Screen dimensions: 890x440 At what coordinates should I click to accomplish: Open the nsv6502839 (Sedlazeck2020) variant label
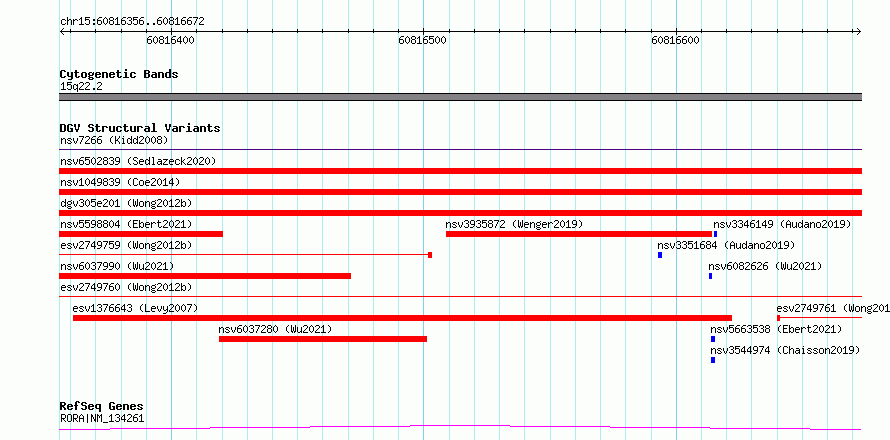click(x=138, y=161)
